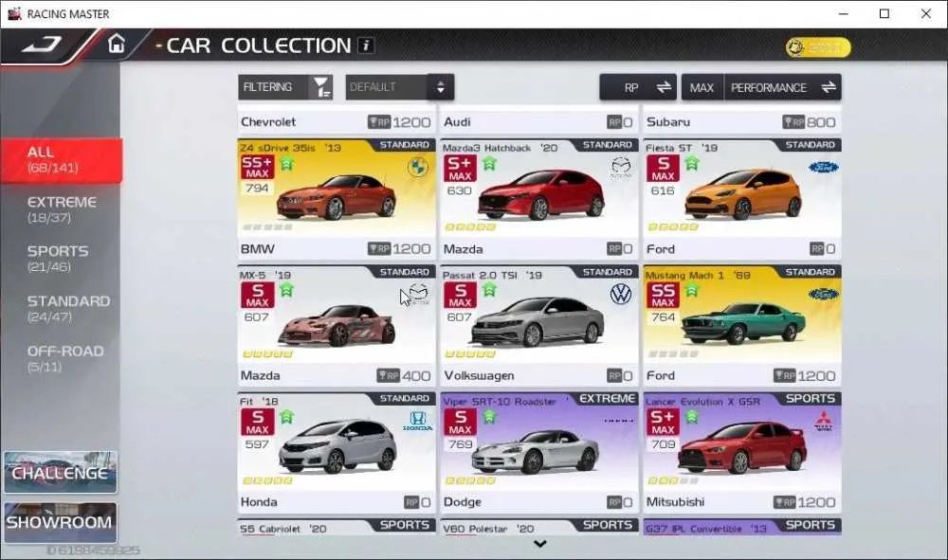Open the G37 IPL Convertible '13 card
Viewport: 948px width, 560px height.
tap(742, 527)
